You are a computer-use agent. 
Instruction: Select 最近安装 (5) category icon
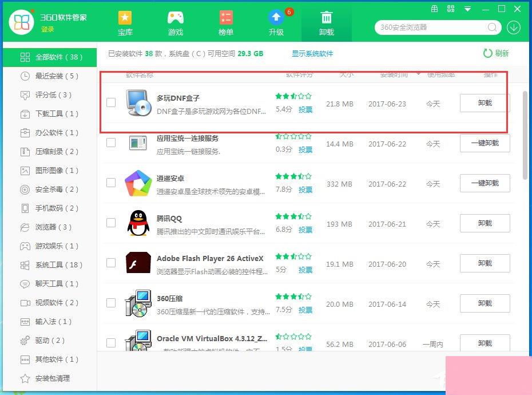pos(25,76)
